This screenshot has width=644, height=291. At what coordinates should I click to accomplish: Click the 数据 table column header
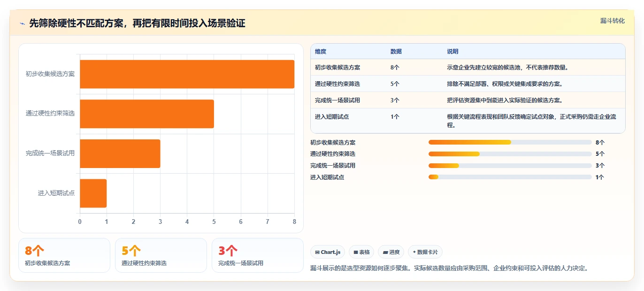click(x=396, y=52)
